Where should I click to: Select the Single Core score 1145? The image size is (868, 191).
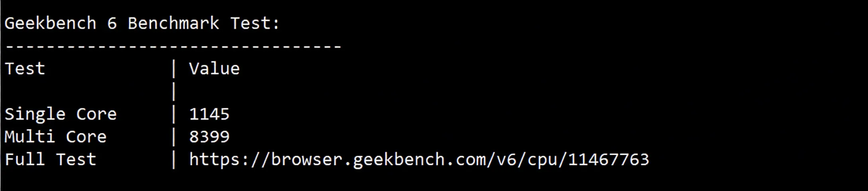point(209,115)
